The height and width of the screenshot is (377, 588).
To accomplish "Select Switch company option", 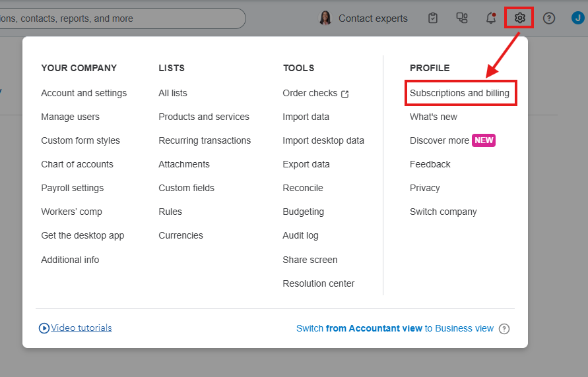I will 443,212.
